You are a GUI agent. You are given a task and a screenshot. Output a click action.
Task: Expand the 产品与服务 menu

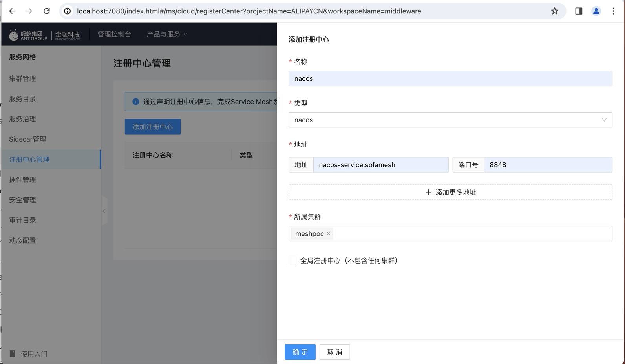[x=167, y=35]
